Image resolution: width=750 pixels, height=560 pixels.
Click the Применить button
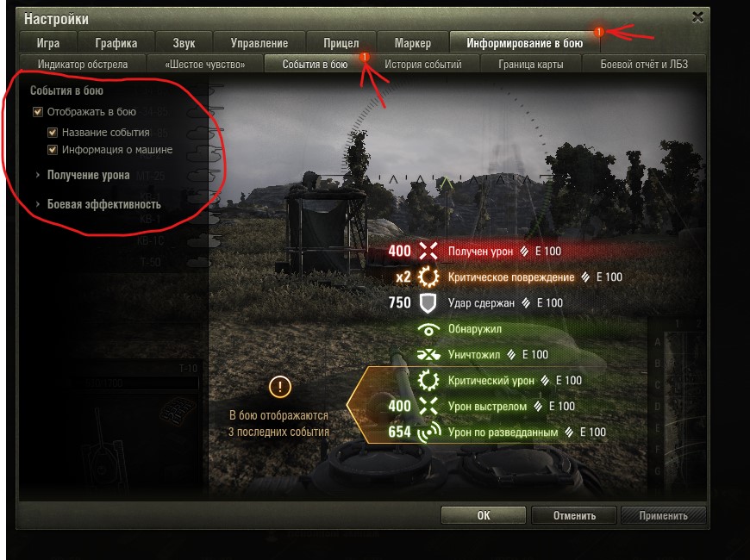coord(663,515)
